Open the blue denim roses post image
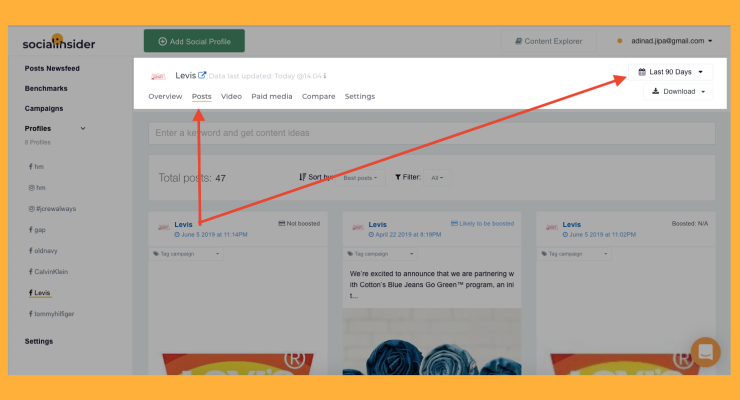The image size is (740, 400). (432, 342)
